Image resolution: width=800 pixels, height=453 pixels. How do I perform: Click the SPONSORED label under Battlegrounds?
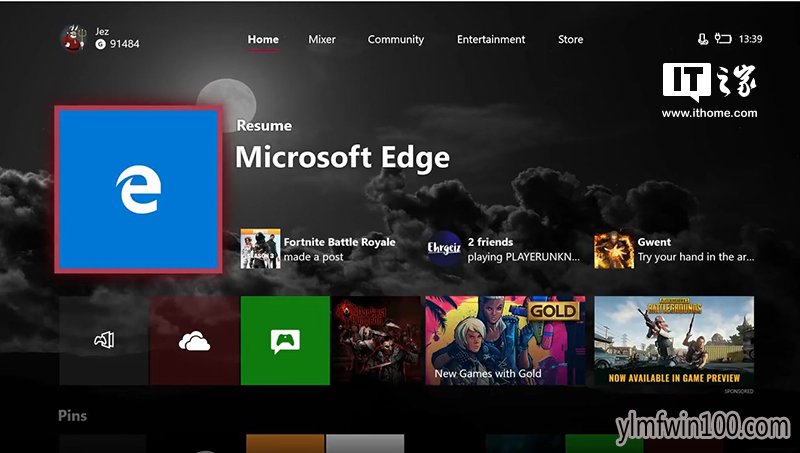739,391
